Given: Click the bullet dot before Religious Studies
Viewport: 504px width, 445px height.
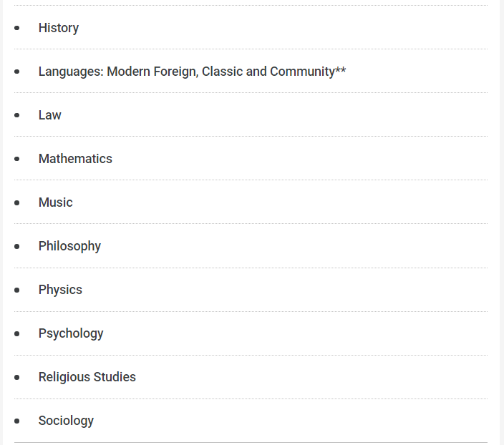Looking at the screenshot, I should click(17, 378).
